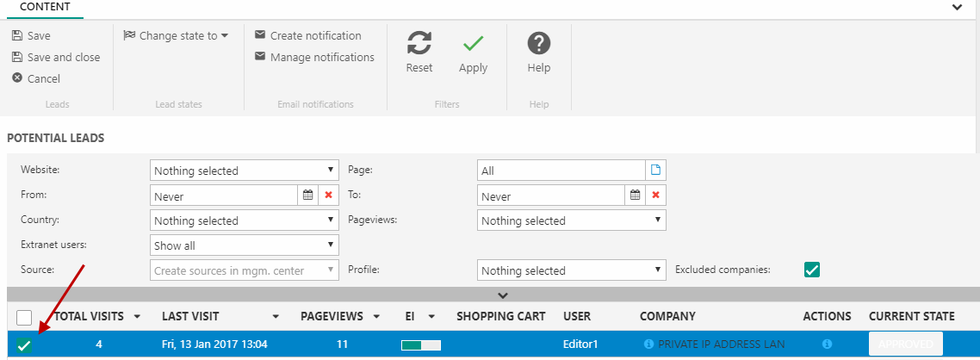The image size is (980, 360).
Task: Toggle the Excluded companies checkbox
Action: 811,270
